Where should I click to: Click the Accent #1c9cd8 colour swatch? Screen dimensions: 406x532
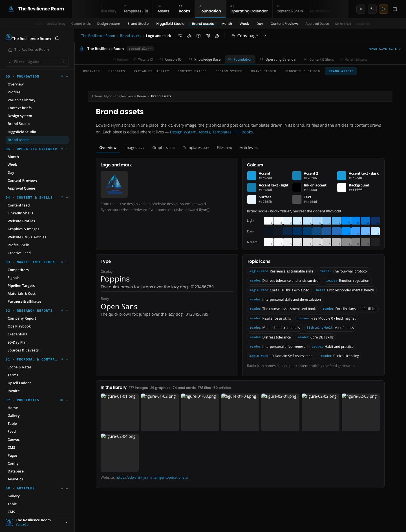[252, 176]
